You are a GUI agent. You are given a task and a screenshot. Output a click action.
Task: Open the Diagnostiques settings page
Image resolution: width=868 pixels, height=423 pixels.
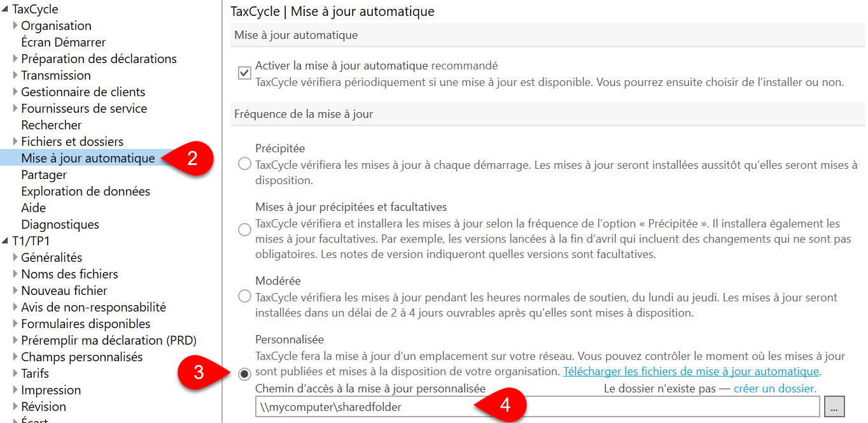coord(60,224)
